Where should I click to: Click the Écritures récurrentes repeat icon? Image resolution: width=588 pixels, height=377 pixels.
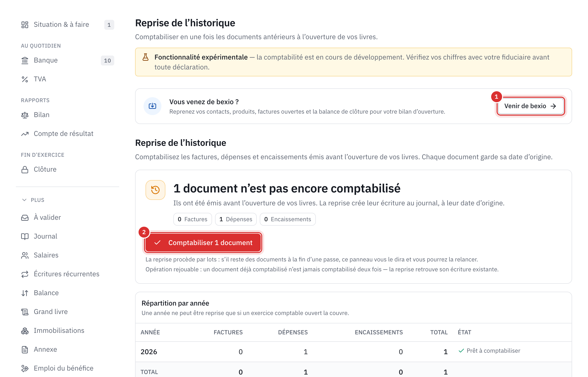[x=25, y=274]
